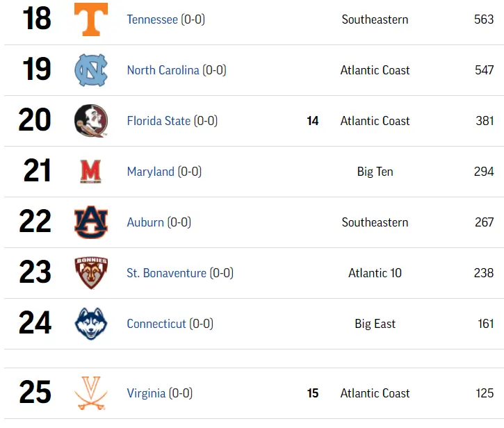Click the Tennessee Volunteers orange T logo
Screen dimensions: 504x428
click(91, 19)
